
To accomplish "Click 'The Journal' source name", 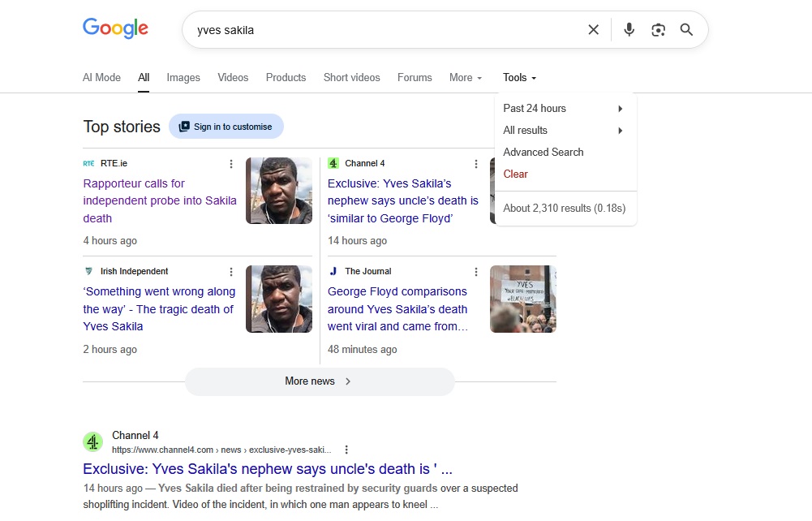I will (368, 271).
